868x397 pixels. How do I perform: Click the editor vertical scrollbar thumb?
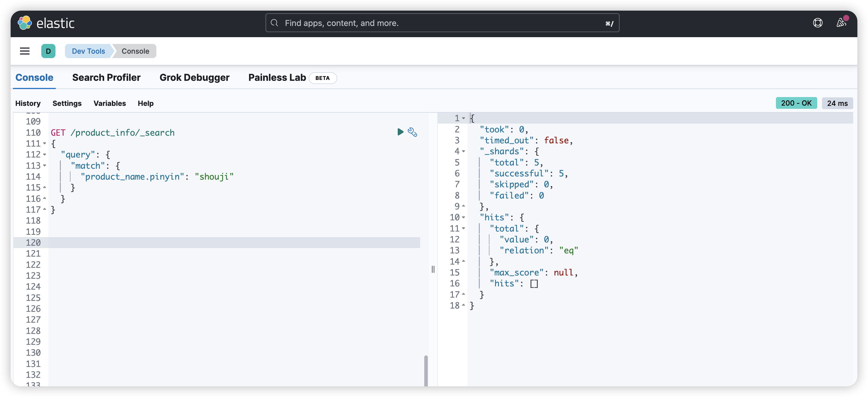coord(426,370)
